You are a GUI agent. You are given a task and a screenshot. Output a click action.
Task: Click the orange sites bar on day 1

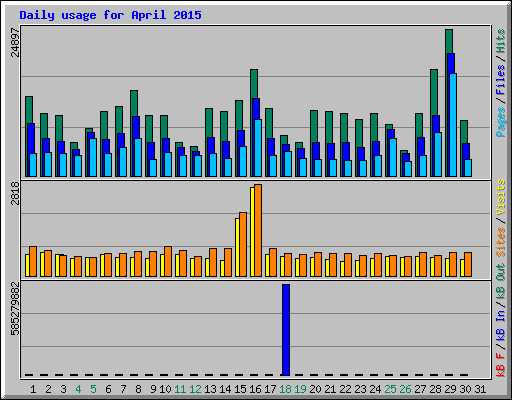[x=33, y=262]
